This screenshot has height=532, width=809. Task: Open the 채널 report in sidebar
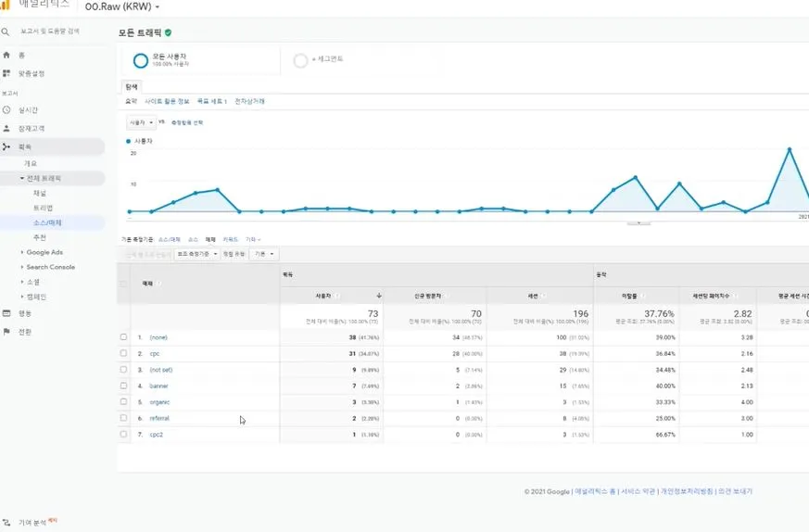pyautogui.click(x=40, y=193)
